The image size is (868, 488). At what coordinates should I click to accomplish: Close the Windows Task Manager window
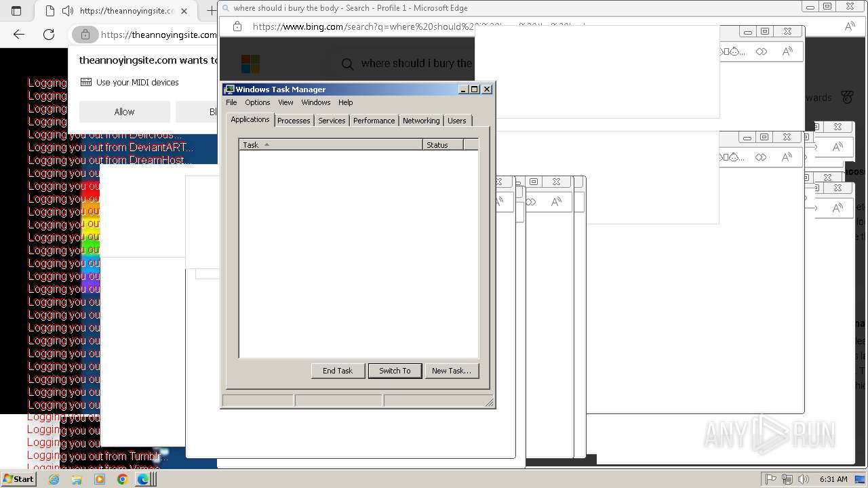pyautogui.click(x=487, y=89)
